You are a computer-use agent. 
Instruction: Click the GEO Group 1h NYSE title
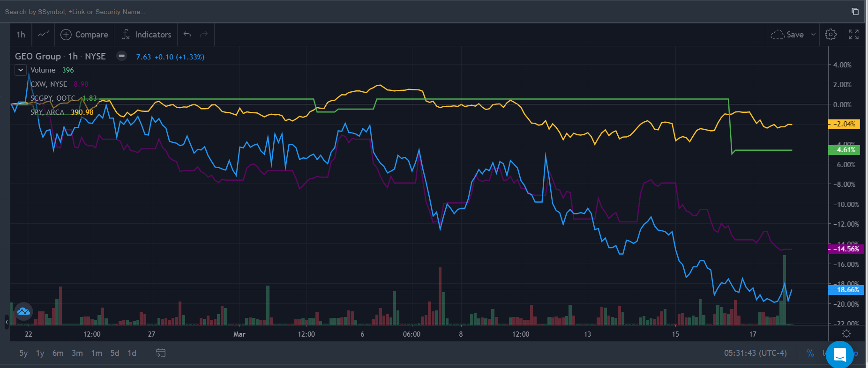coord(60,56)
